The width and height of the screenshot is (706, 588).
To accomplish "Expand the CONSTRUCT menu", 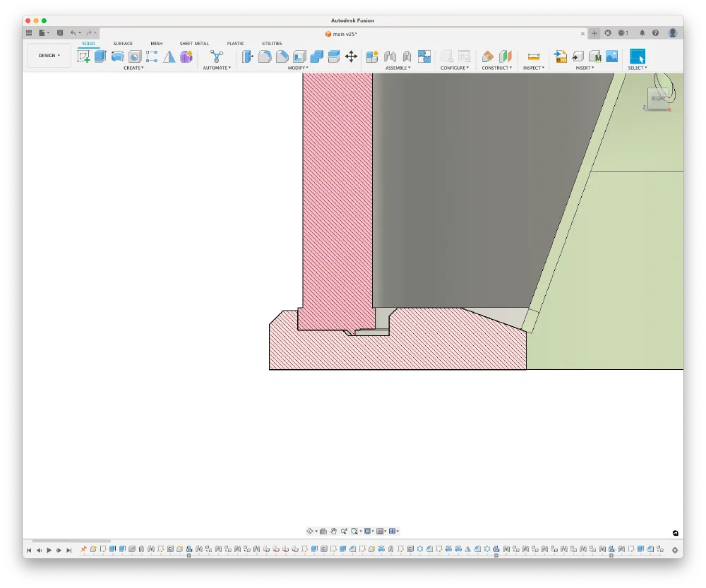I will tap(497, 68).
